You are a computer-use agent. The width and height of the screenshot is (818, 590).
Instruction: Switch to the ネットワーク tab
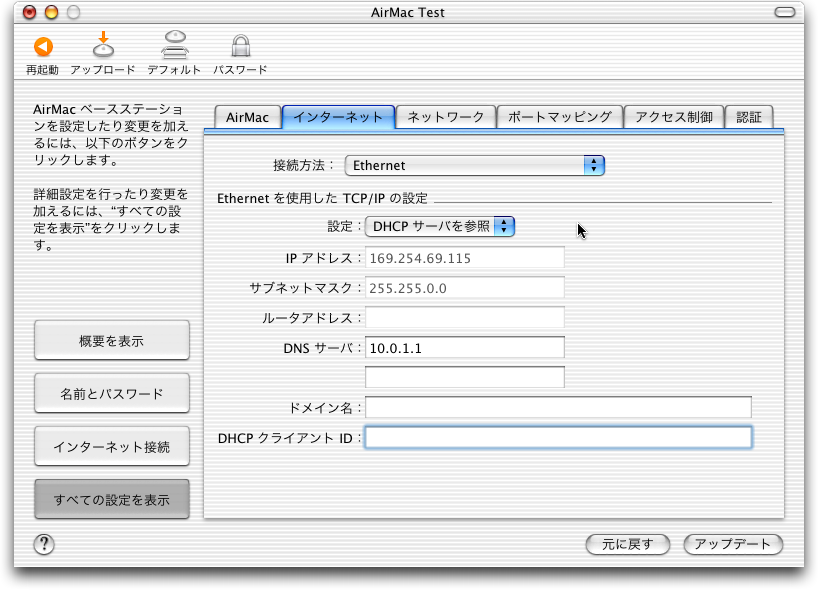(445, 117)
